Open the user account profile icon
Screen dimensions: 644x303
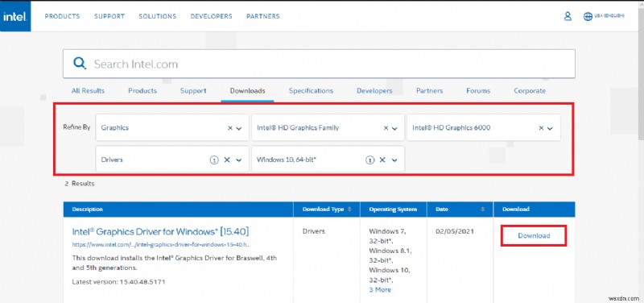(568, 16)
